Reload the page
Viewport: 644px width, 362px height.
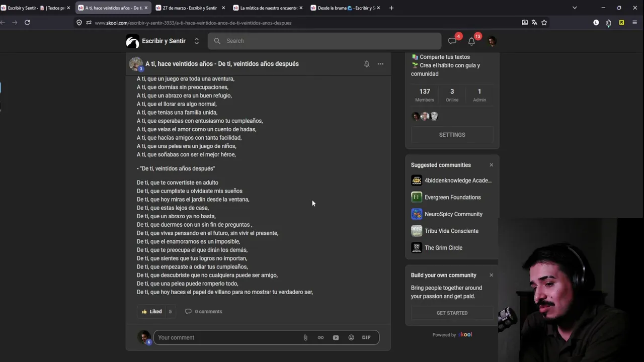(27, 23)
